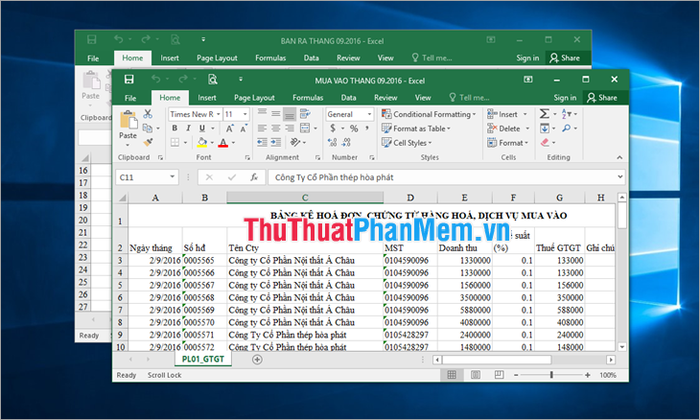This screenshot has width=700, height=420.
Task: Select the PL01_GTGT sheet tab
Action: (x=203, y=359)
